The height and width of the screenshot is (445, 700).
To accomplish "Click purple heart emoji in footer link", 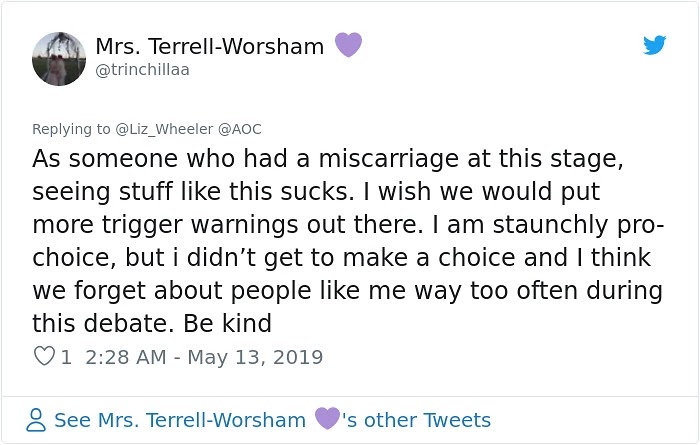I will tap(327, 419).
